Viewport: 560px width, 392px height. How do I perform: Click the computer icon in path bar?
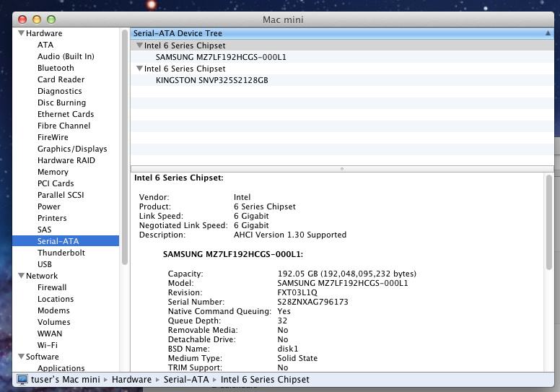22,380
